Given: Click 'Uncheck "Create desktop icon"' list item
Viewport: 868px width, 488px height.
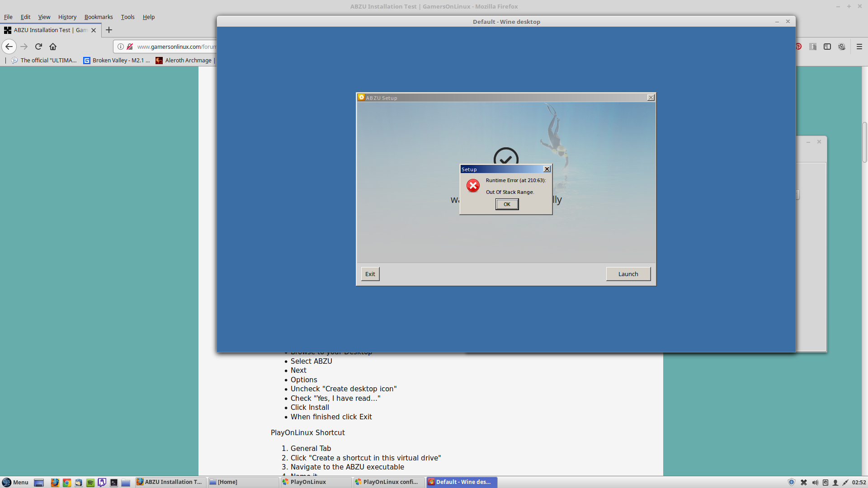Looking at the screenshot, I should (344, 389).
